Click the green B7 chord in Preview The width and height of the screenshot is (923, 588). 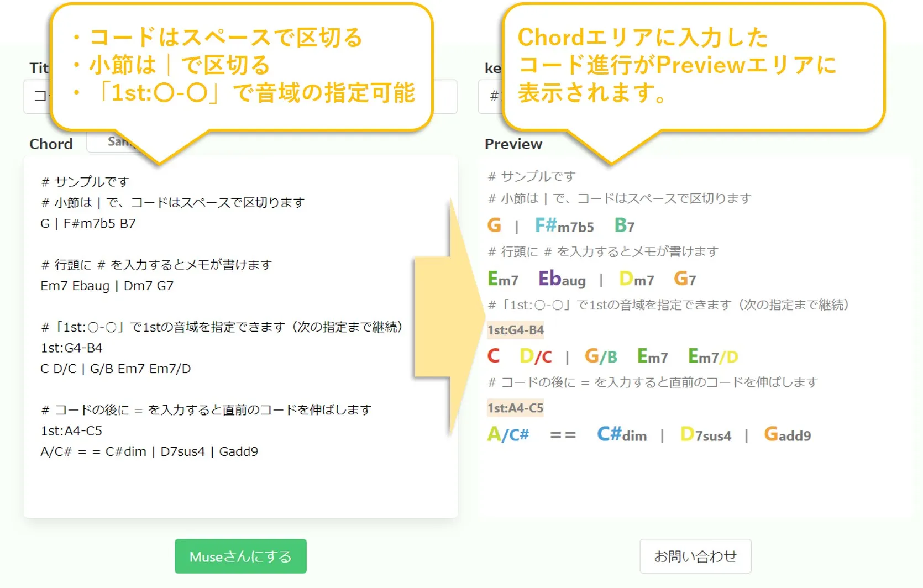[x=624, y=225]
